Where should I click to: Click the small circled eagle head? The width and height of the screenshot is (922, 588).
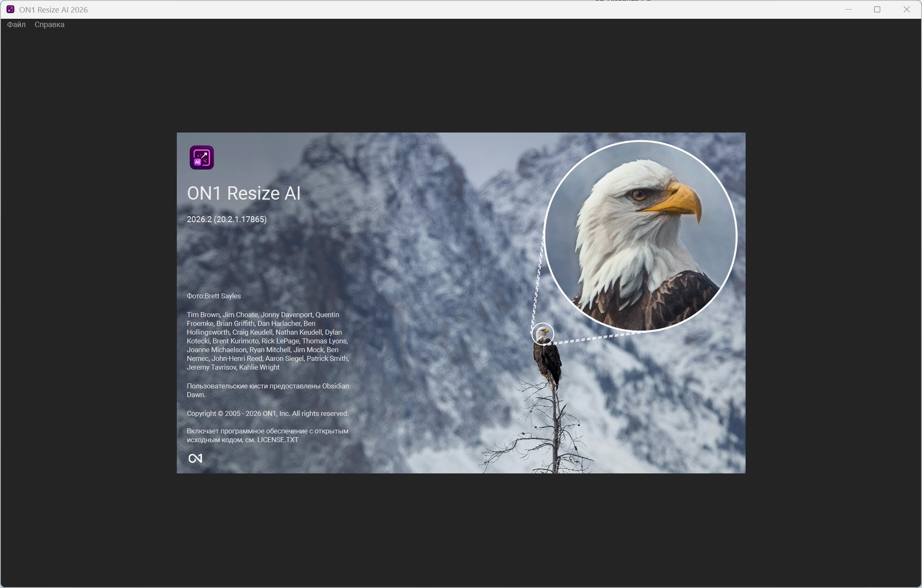coord(543,334)
